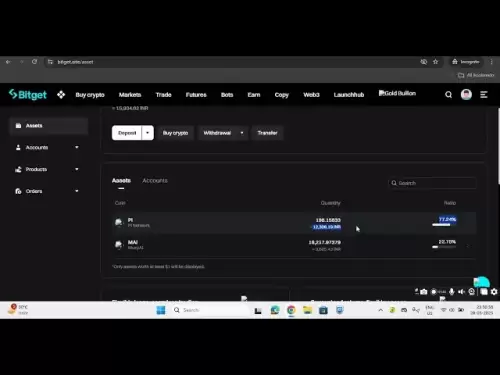The image size is (500, 375).
Task: Toggle the recorder webcam icon
Action: 472,292
